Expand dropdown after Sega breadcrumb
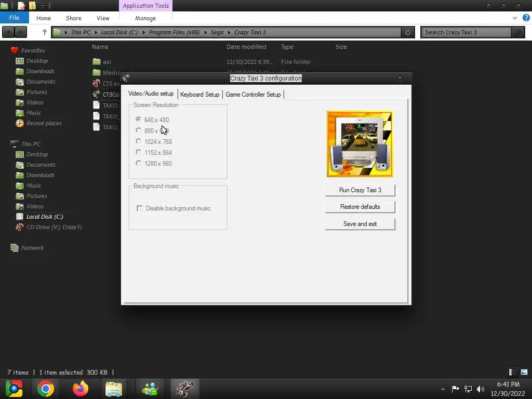 [229, 32]
